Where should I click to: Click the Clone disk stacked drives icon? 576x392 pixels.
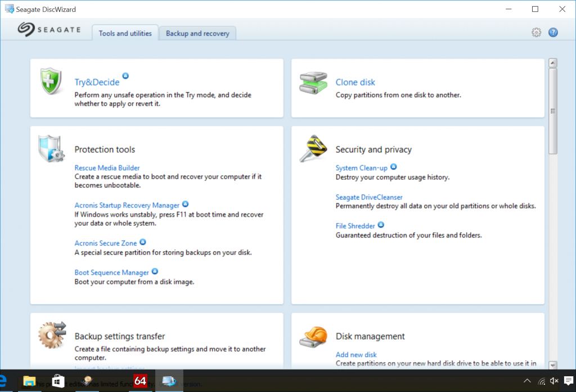click(x=313, y=83)
